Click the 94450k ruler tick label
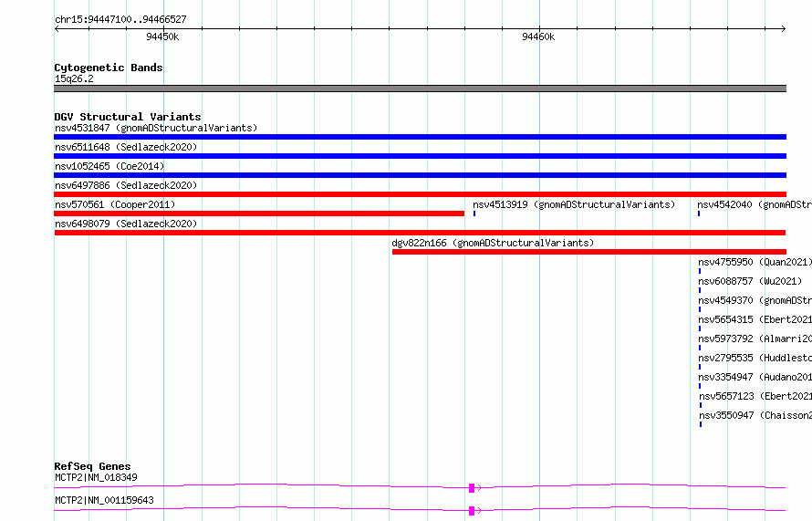This screenshot has width=812, height=521. click(162, 36)
